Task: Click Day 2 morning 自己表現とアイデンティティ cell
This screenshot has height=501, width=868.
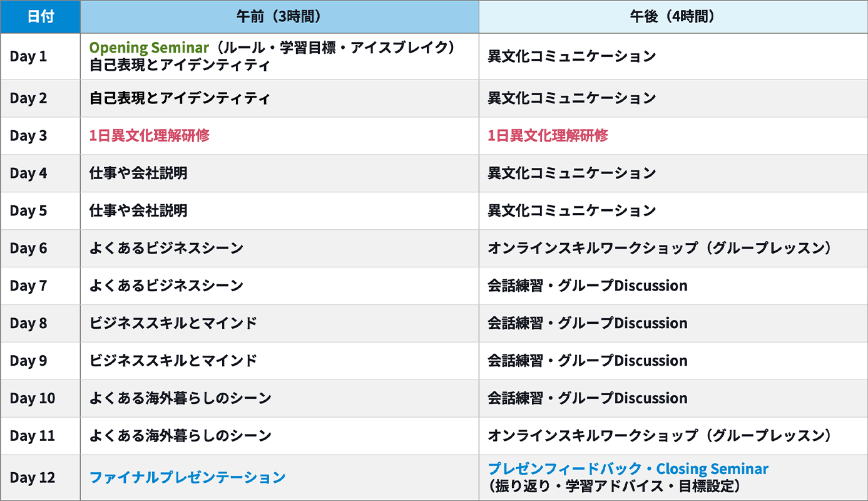Action: [180, 98]
